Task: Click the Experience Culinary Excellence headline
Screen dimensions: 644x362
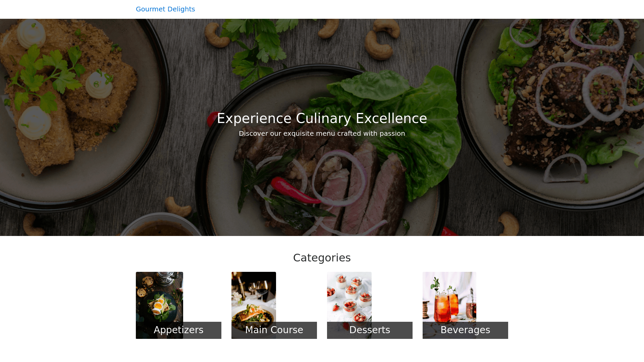Action: pyautogui.click(x=322, y=118)
